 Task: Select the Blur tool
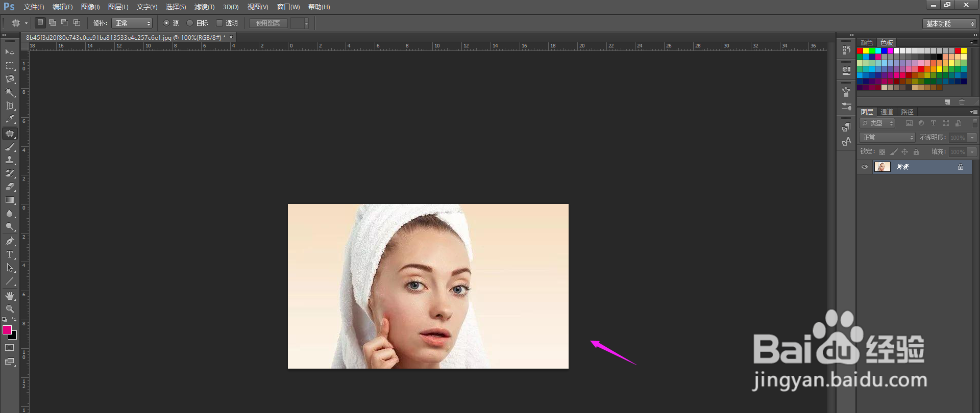tap(10, 213)
